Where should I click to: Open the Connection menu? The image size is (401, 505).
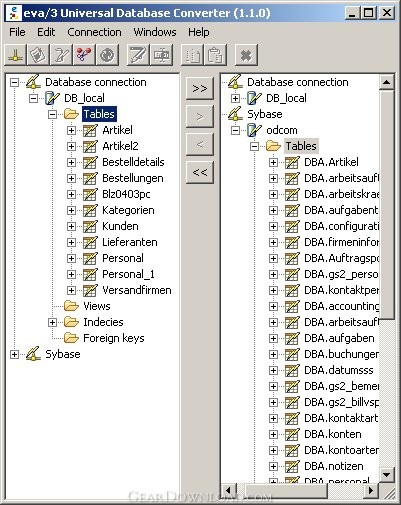tap(94, 32)
